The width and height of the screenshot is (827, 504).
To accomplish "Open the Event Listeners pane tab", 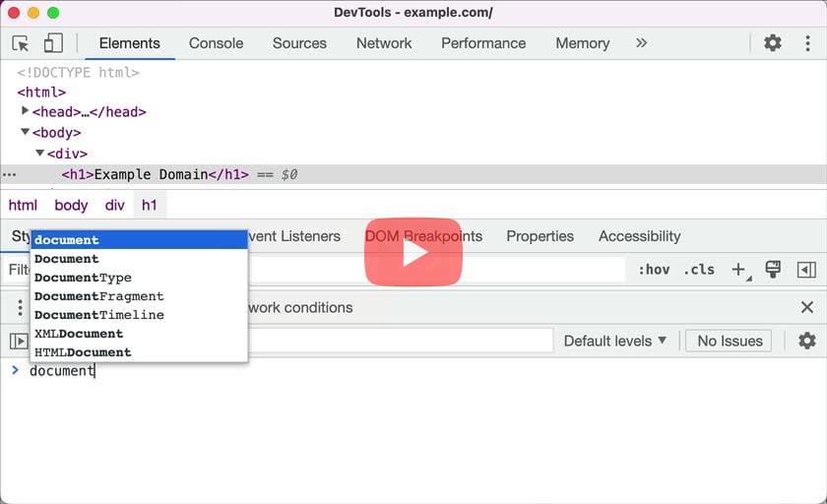I will (x=294, y=236).
